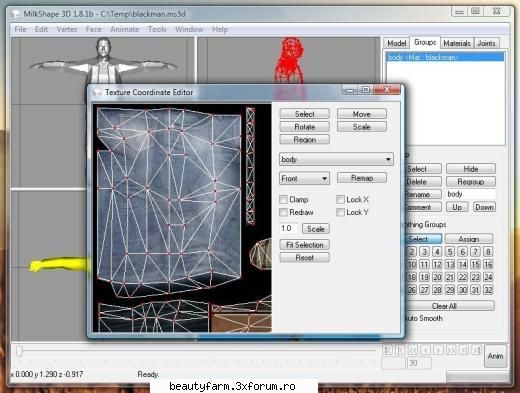Switch to the Model tab
The height and width of the screenshot is (393, 520).
[x=397, y=43]
